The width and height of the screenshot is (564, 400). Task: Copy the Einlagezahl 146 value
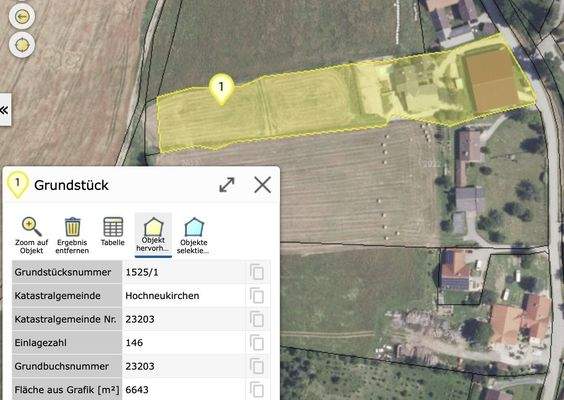click(256, 343)
